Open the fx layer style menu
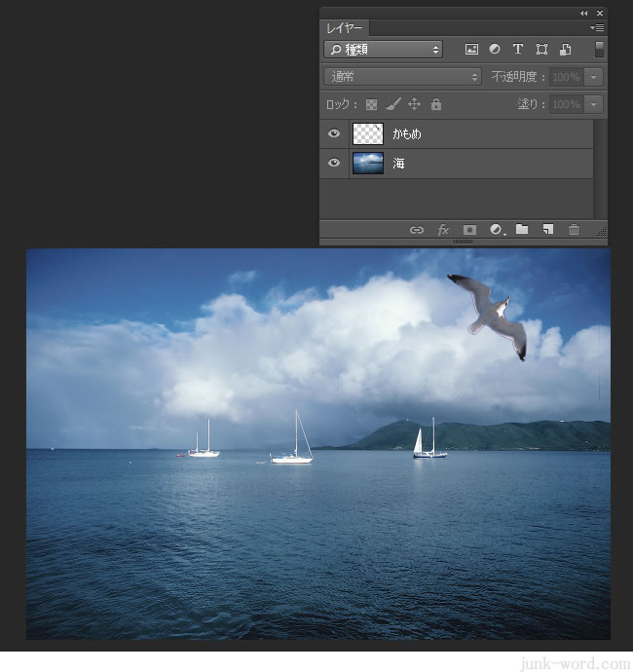Image resolution: width=633 pixels, height=672 pixels. click(x=443, y=230)
